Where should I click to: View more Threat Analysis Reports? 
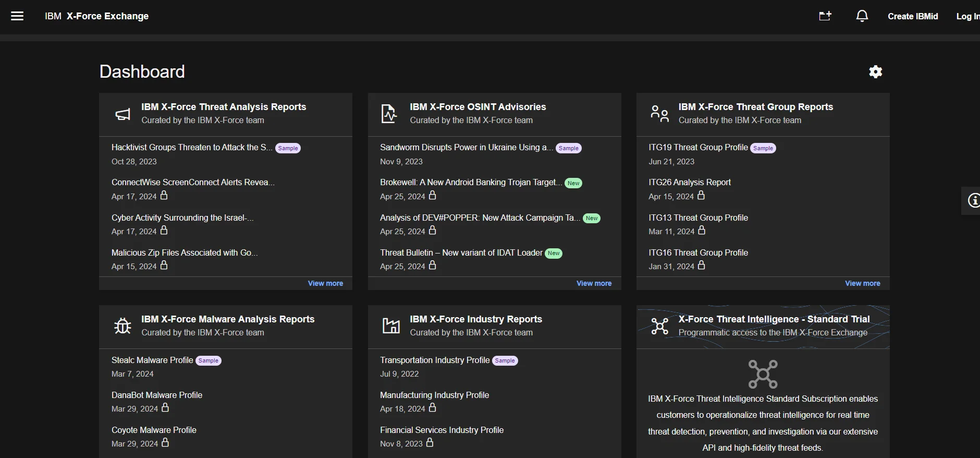[325, 283]
